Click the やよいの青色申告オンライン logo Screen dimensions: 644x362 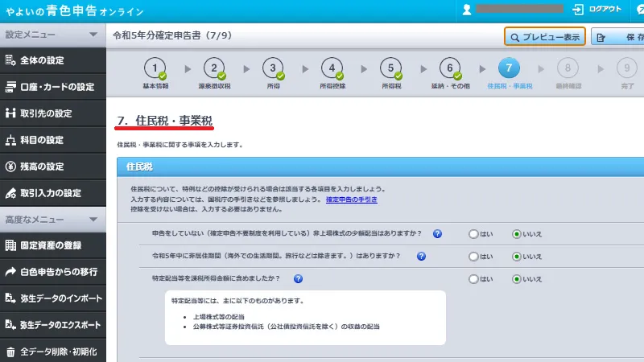(x=74, y=10)
